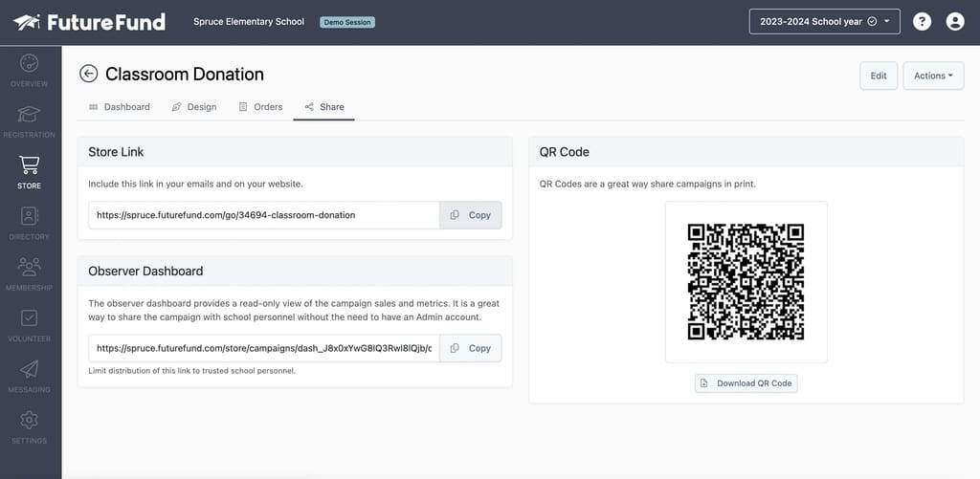The width and height of the screenshot is (980, 479).
Task: Click the Classroom Donation page title
Action: pyautogui.click(x=185, y=75)
